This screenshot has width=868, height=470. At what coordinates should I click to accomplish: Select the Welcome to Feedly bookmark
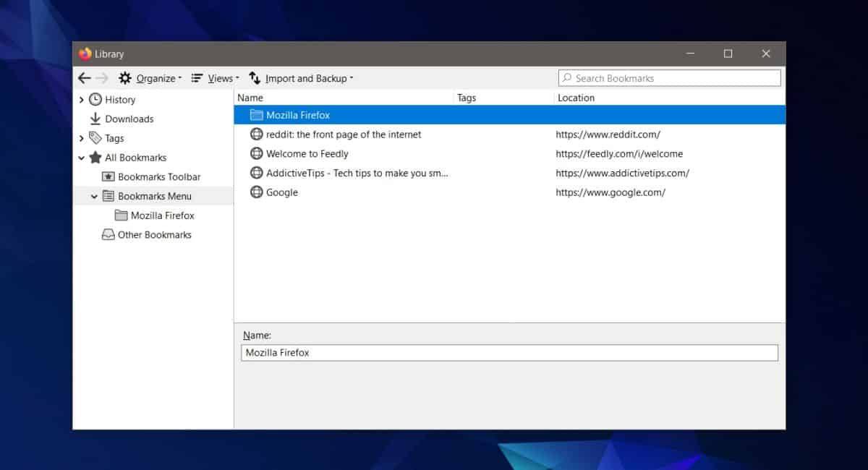point(510,154)
